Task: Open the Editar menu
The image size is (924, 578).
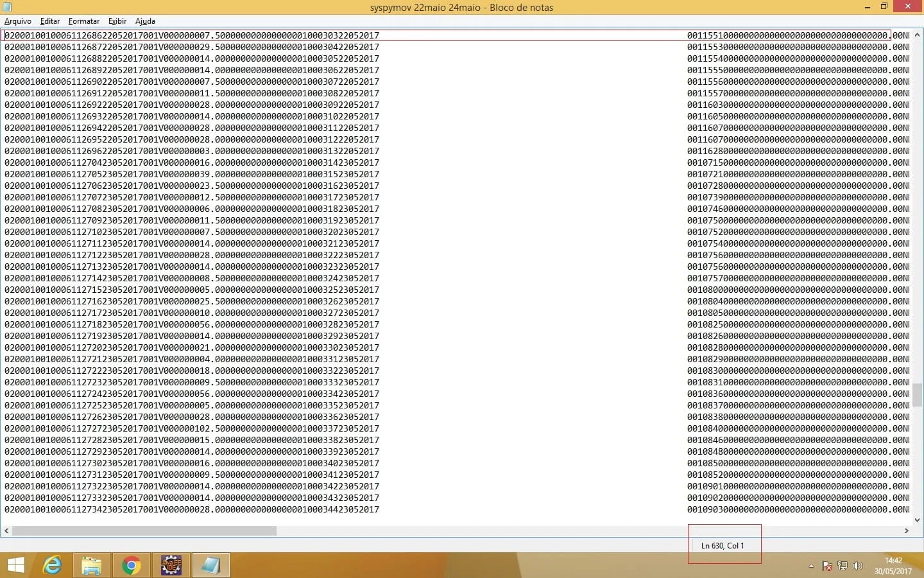Action: click(50, 21)
